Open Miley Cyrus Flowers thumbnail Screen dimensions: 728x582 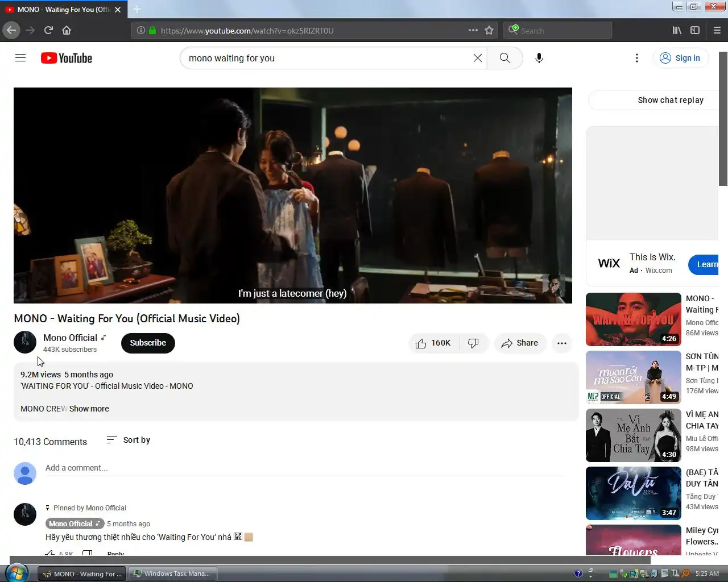tap(634, 540)
